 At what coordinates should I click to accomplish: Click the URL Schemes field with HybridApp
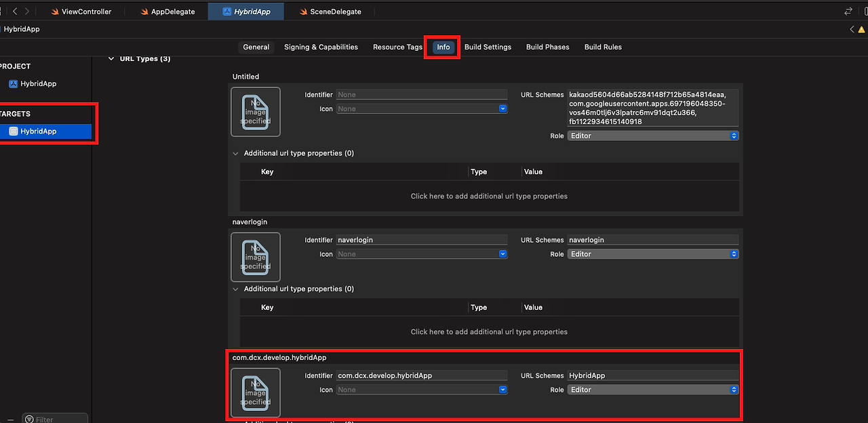652,376
